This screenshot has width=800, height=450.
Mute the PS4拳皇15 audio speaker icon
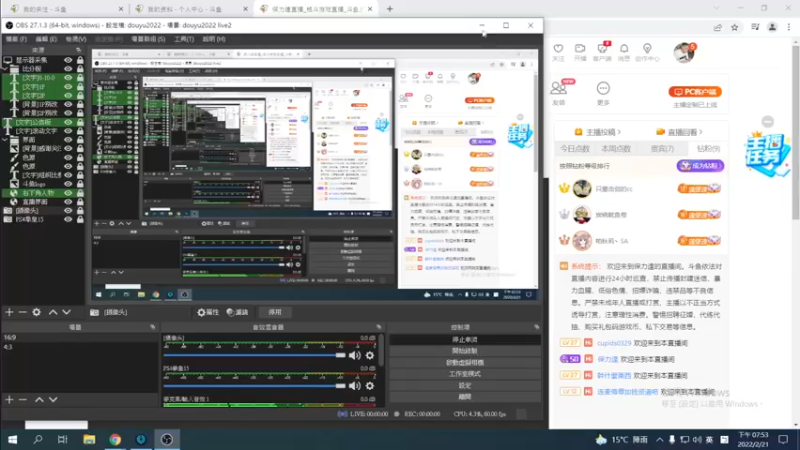[x=355, y=386]
